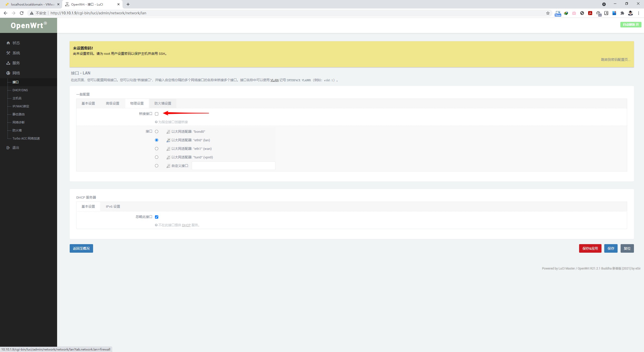Expand the System menu in sidebar

pos(16,53)
